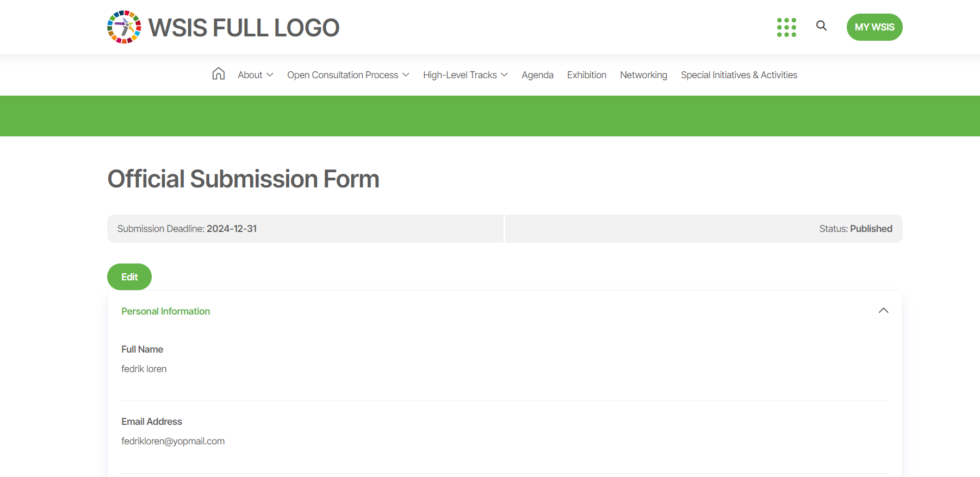
Task: Click the Personal Information section heading
Action: pyautogui.click(x=165, y=311)
